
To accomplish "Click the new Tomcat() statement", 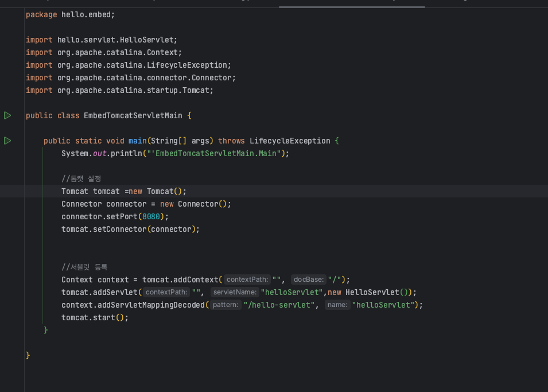I will tap(124, 191).
